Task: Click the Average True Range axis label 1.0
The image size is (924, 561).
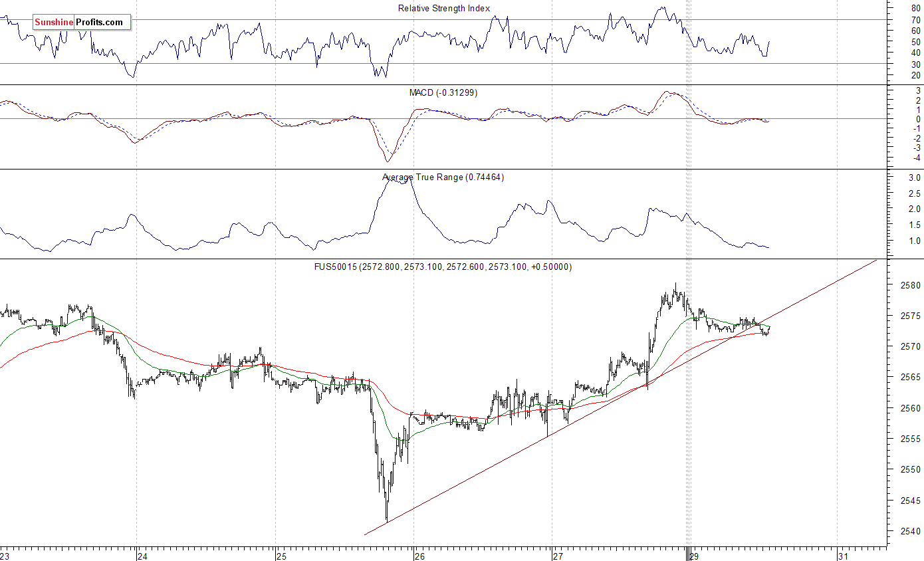Action: pyautogui.click(x=915, y=241)
